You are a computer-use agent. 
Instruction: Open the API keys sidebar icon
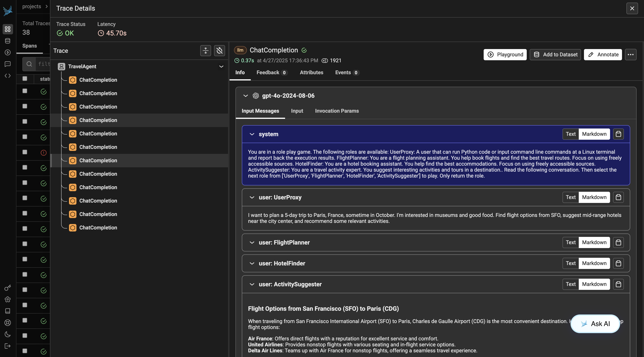click(x=8, y=288)
